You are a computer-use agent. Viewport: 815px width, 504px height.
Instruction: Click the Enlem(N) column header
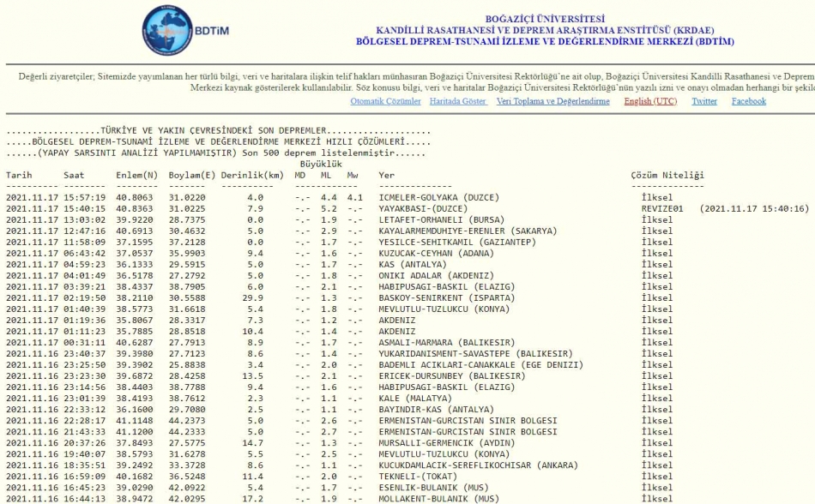pyautogui.click(x=136, y=176)
